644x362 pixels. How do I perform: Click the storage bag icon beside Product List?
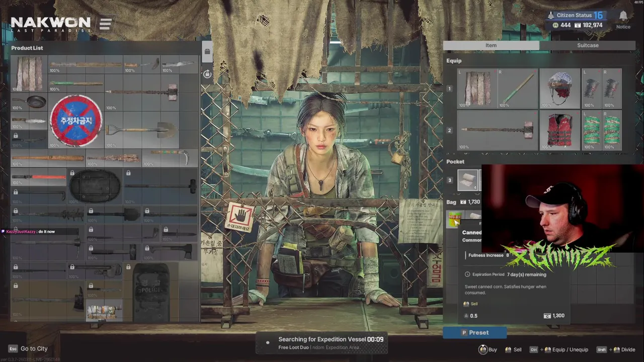pyautogui.click(x=207, y=51)
